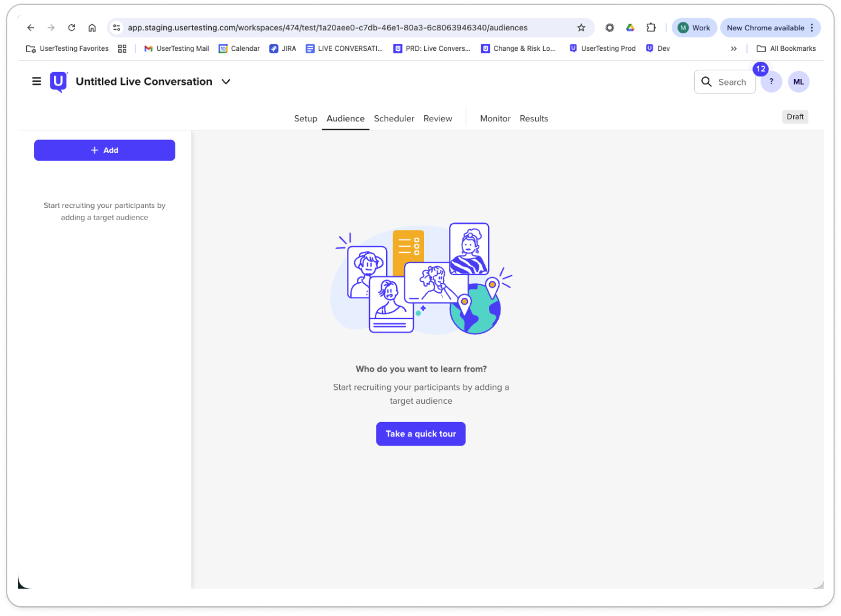Screen dimensions: 841x616
Task: Show more hidden bookmarks chevron
Action: (x=734, y=49)
